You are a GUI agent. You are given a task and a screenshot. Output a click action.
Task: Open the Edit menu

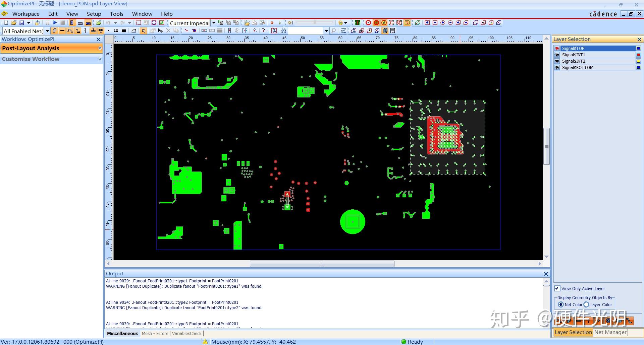(x=53, y=14)
